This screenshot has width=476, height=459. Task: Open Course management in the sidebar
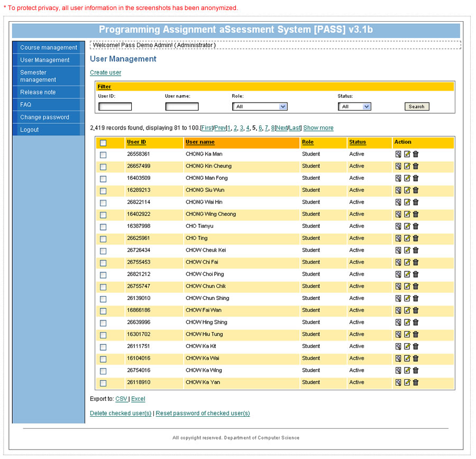[x=49, y=48]
